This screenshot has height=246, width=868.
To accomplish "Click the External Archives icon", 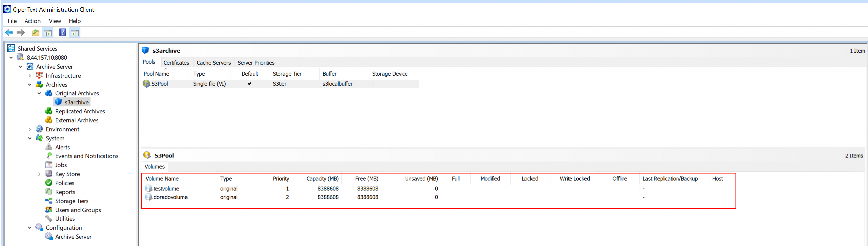I will (x=49, y=120).
